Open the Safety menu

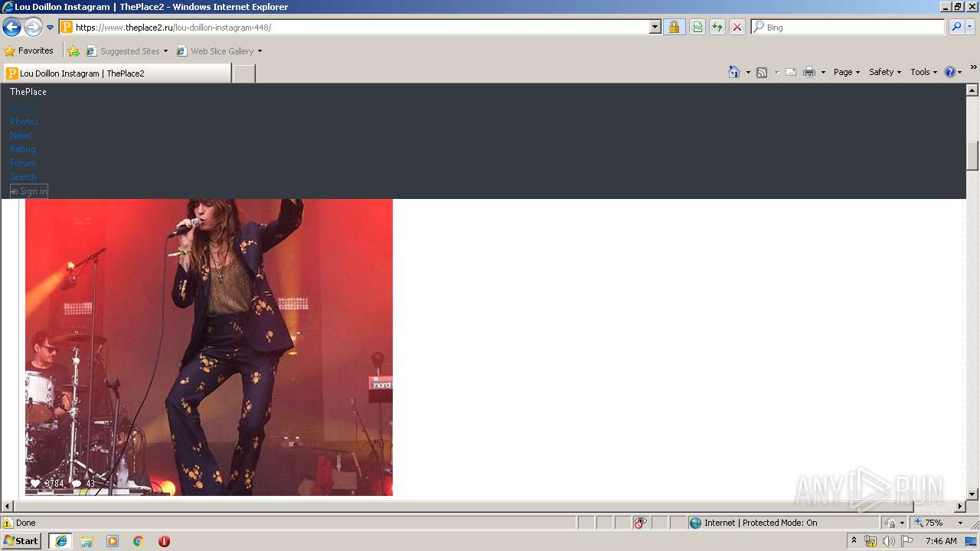coord(886,72)
